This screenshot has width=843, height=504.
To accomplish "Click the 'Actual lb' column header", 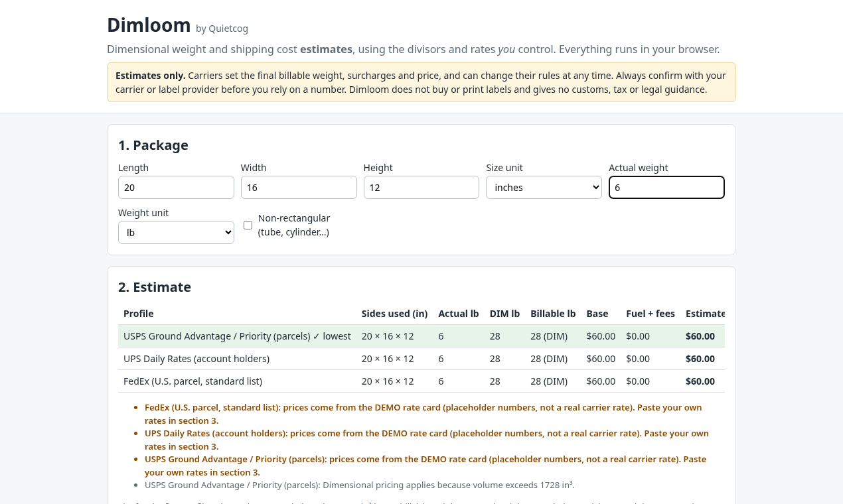I will click(x=459, y=314).
